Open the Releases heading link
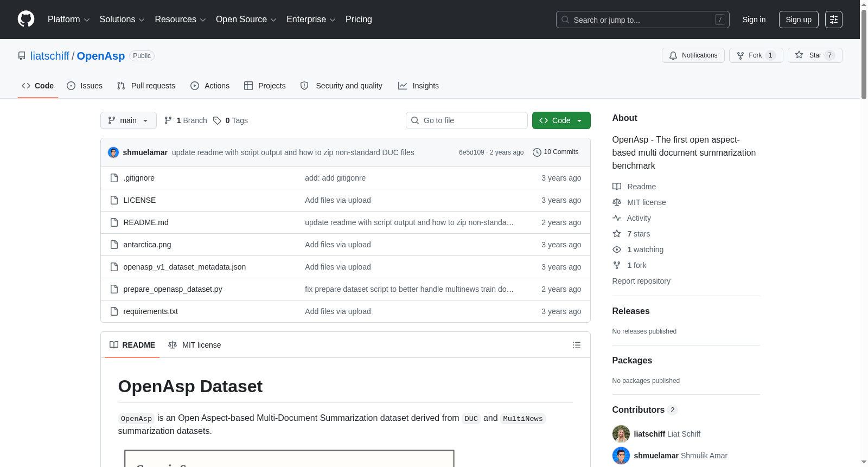The image size is (868, 467). click(x=631, y=311)
